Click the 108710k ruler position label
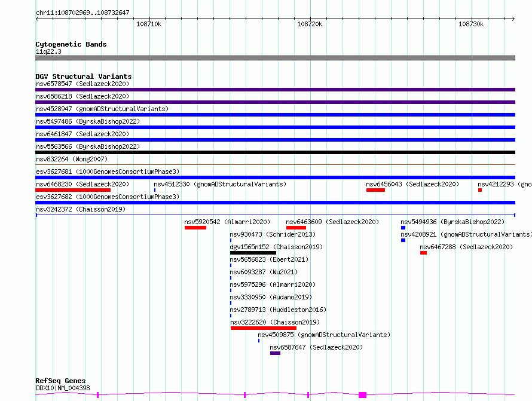Viewport: 532px width, 401px height. (149, 24)
